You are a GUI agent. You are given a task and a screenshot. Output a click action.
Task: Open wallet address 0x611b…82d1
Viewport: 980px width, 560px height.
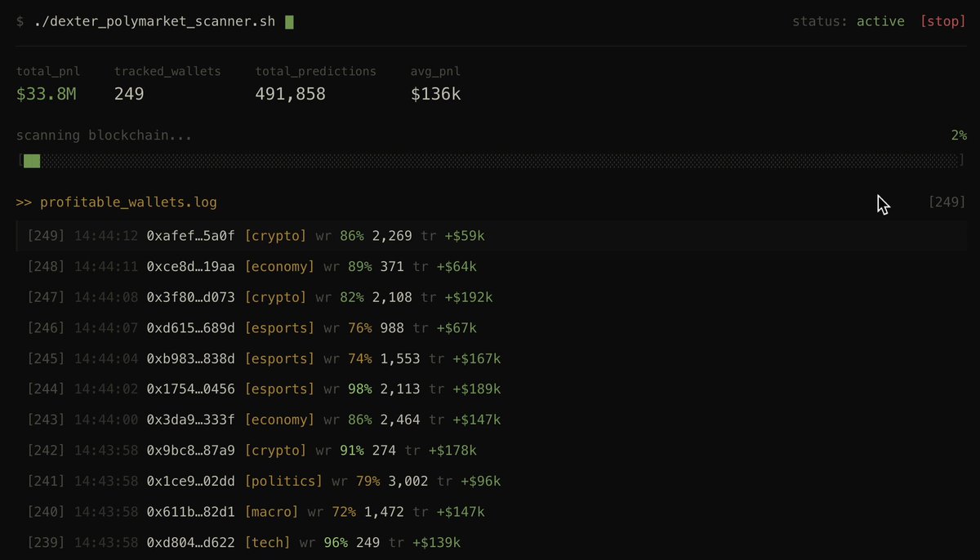tap(190, 512)
